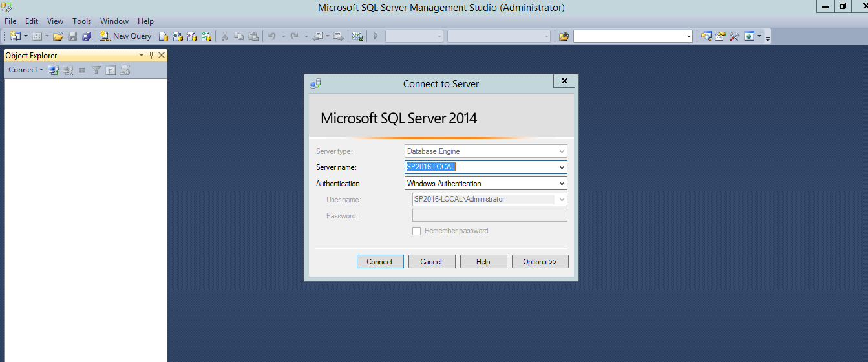The height and width of the screenshot is (362, 868).
Task: Open the Edit menu
Action: 32,21
